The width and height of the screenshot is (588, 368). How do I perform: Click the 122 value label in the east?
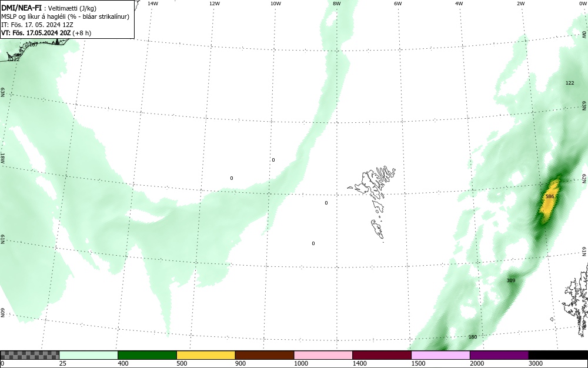[570, 83]
